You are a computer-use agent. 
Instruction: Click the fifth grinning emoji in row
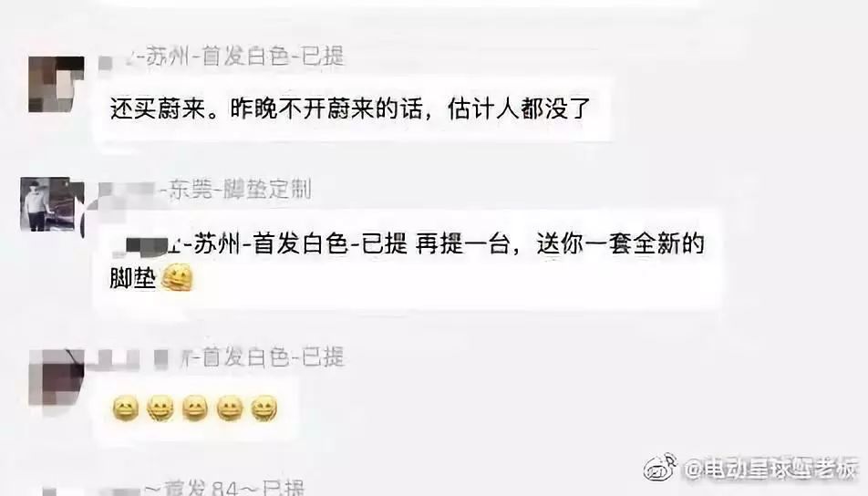[x=264, y=409]
